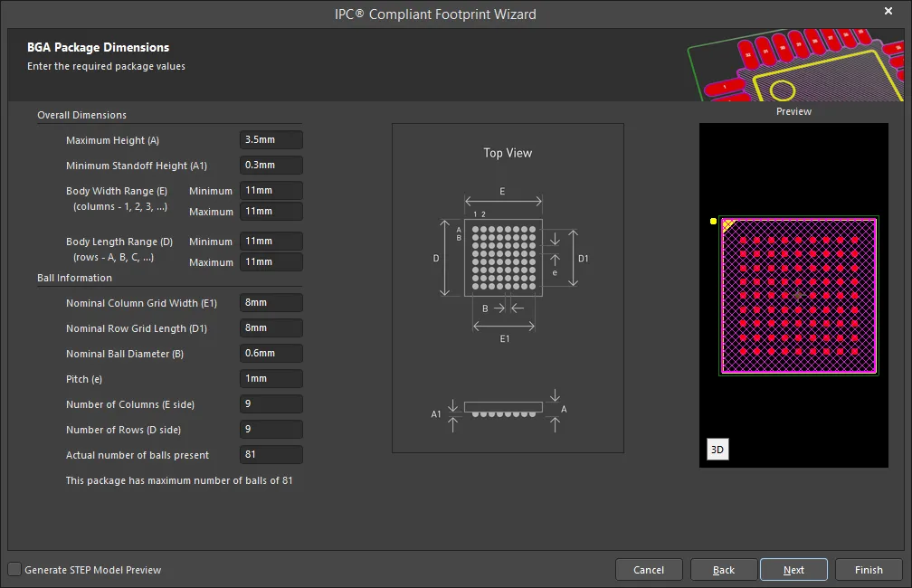This screenshot has width=912, height=588.
Task: Click Finish to complete the wizard
Action: pos(869,570)
